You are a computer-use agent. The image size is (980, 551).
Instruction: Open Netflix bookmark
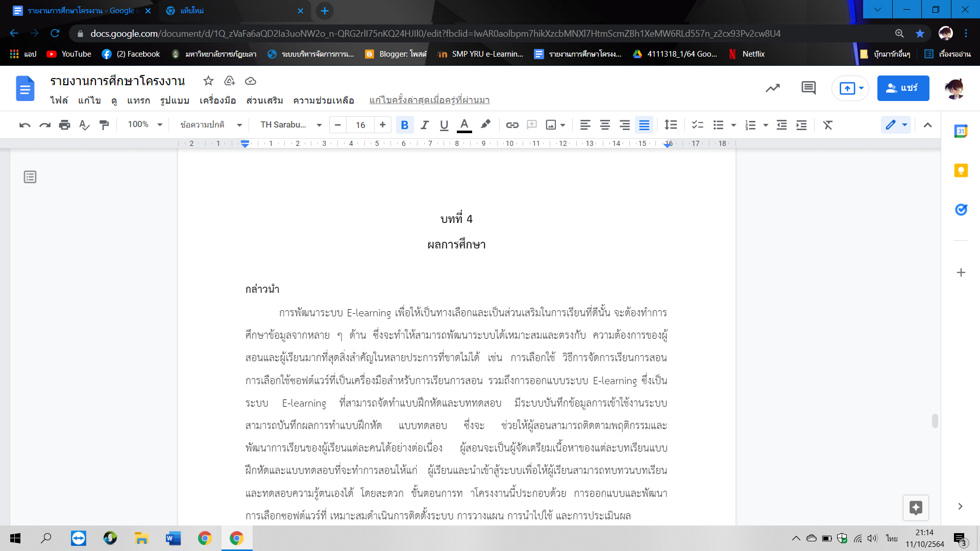[747, 54]
